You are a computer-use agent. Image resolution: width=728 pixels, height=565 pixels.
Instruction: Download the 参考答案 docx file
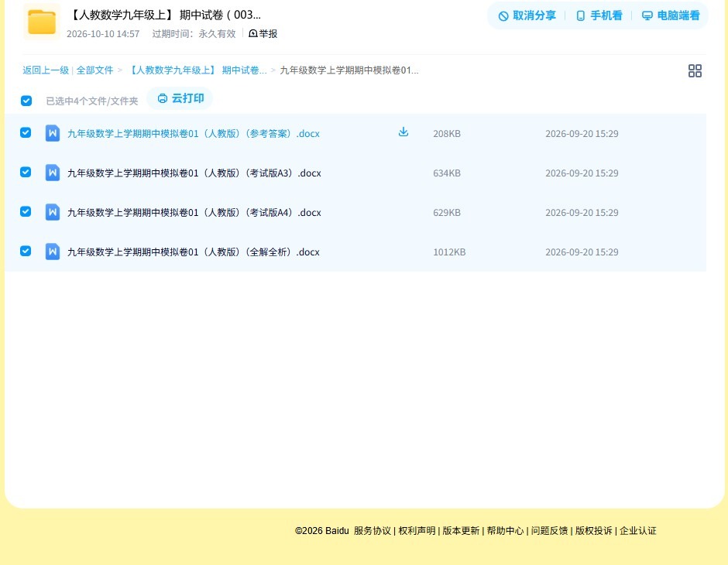403,132
